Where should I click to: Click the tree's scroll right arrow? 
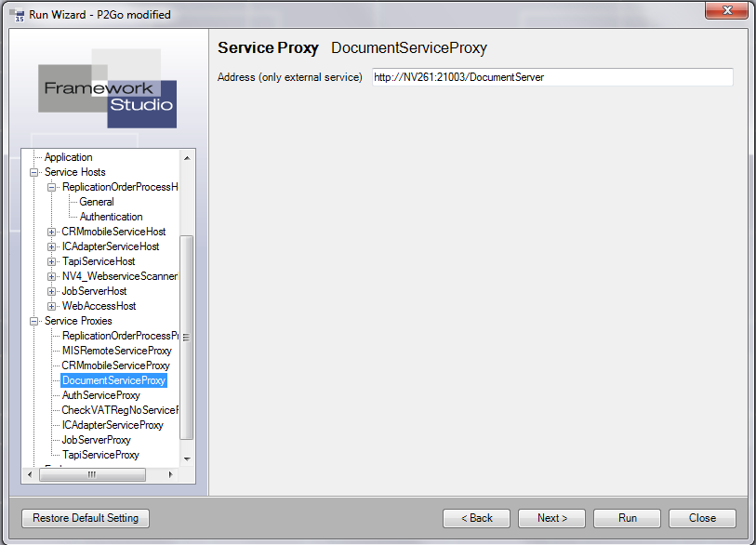tap(170, 474)
